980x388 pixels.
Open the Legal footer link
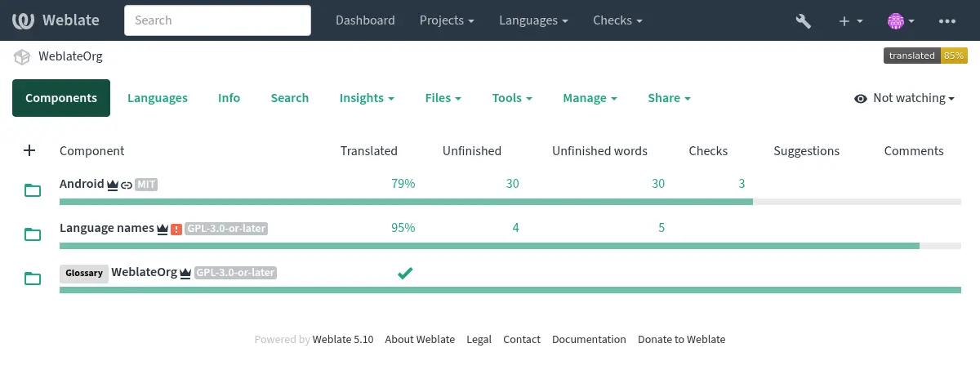[x=479, y=339]
